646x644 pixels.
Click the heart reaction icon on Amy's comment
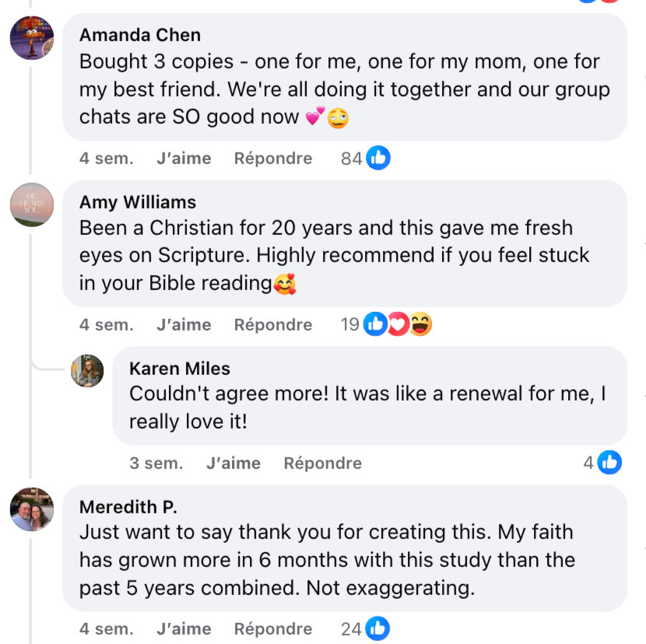(398, 324)
